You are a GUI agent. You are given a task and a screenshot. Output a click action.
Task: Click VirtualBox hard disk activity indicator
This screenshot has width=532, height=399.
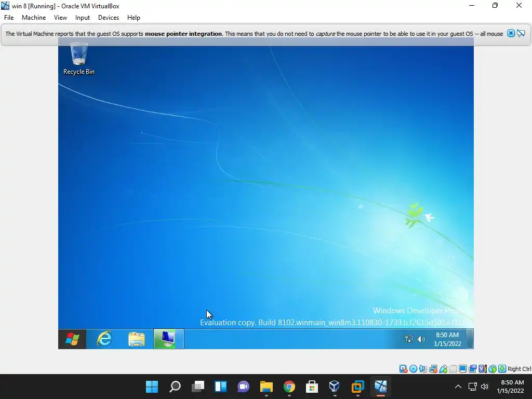(x=403, y=369)
